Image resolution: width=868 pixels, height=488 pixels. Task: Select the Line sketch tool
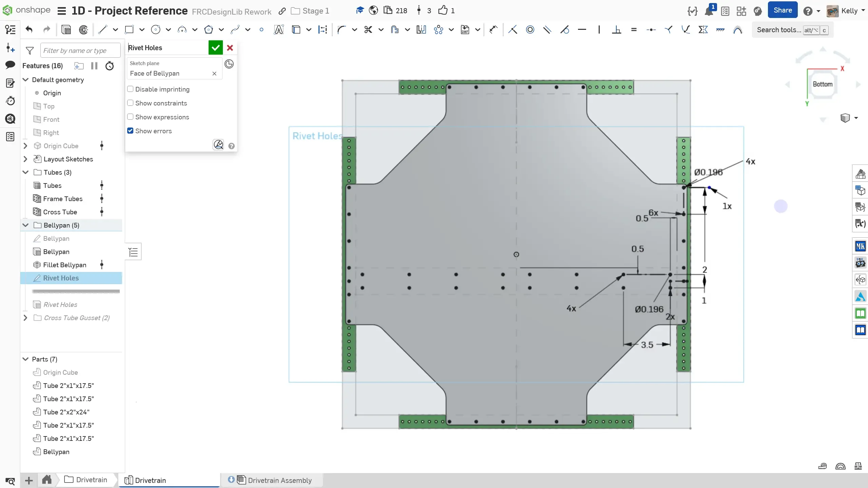[102, 30]
